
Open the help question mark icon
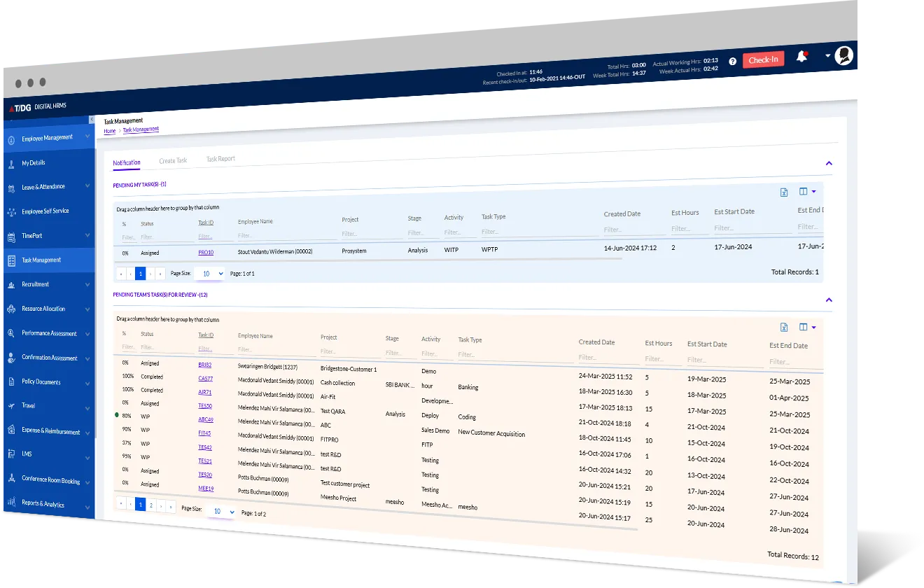732,62
